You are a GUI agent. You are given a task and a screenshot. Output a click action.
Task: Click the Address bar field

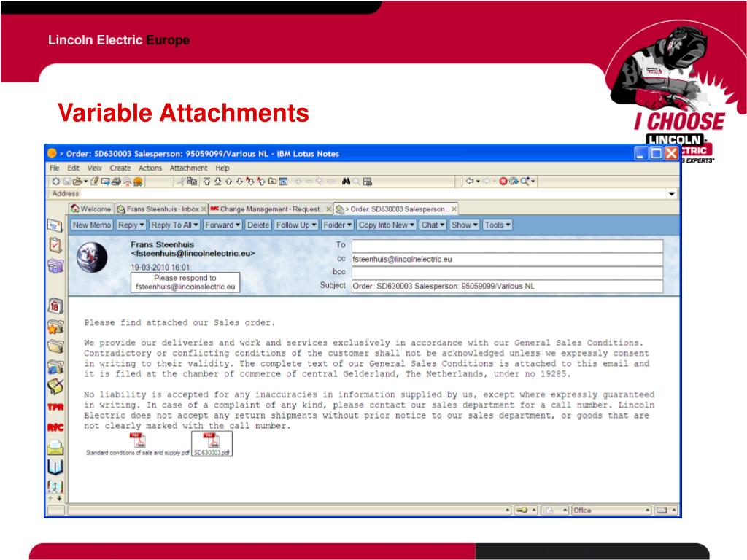tap(374, 194)
